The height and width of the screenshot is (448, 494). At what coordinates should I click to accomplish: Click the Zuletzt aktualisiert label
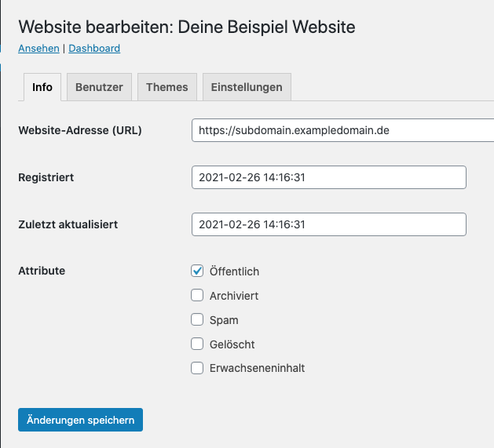coord(68,224)
